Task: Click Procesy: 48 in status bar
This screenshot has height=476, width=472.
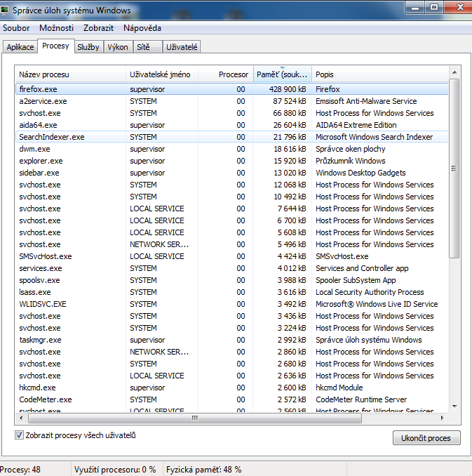Action: (20, 470)
